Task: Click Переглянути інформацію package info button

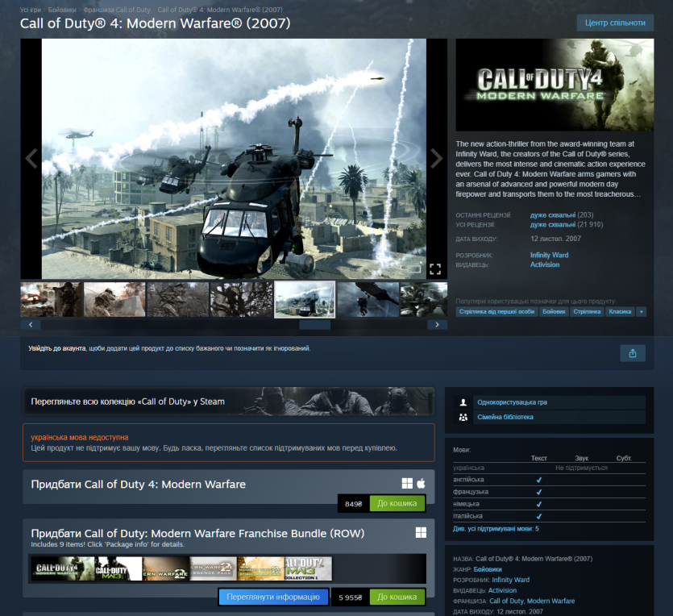Action: [x=273, y=597]
